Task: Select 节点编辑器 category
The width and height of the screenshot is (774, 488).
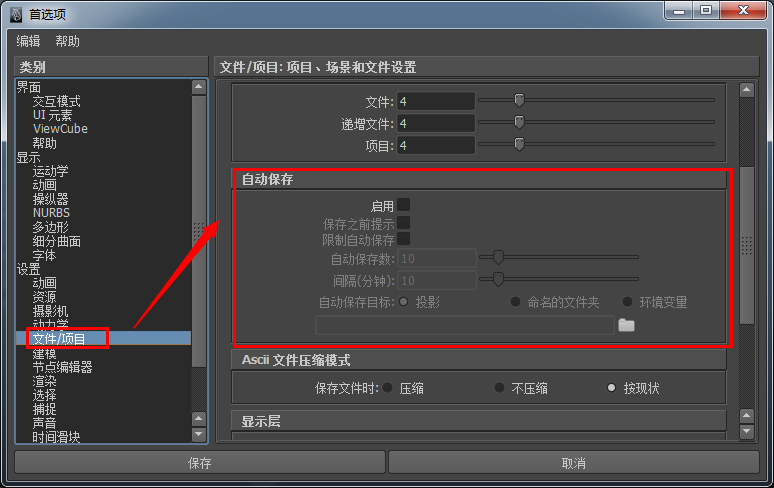Action: [x=62, y=367]
